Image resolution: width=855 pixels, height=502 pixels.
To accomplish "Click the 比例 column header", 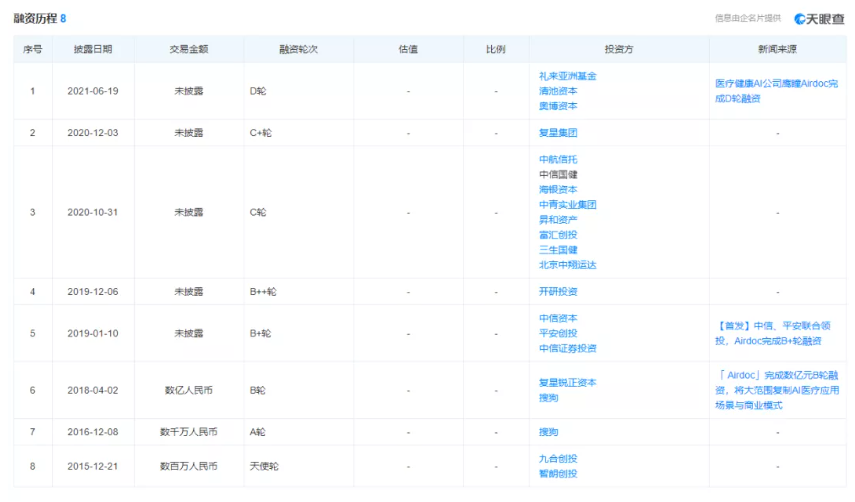I will coord(496,49).
